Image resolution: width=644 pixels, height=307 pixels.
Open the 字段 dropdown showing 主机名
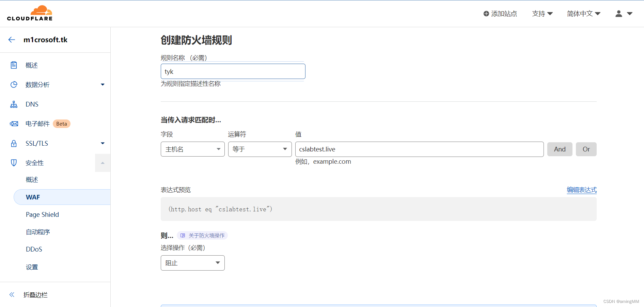pos(193,149)
